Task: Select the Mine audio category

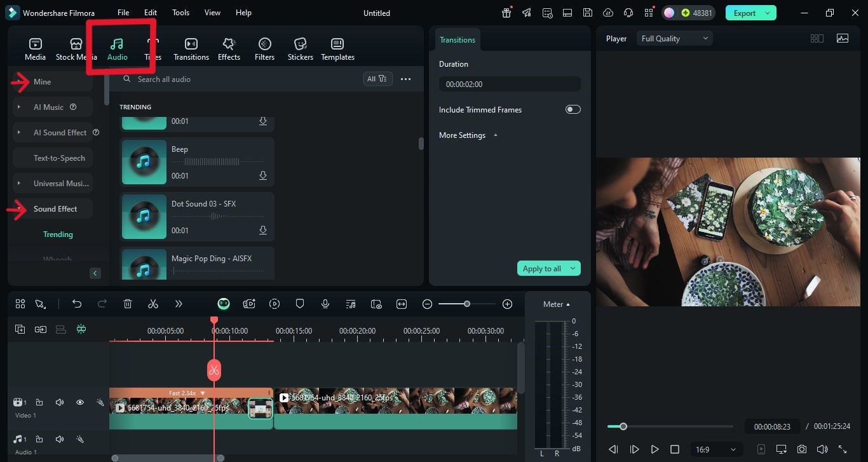Action: click(53, 81)
